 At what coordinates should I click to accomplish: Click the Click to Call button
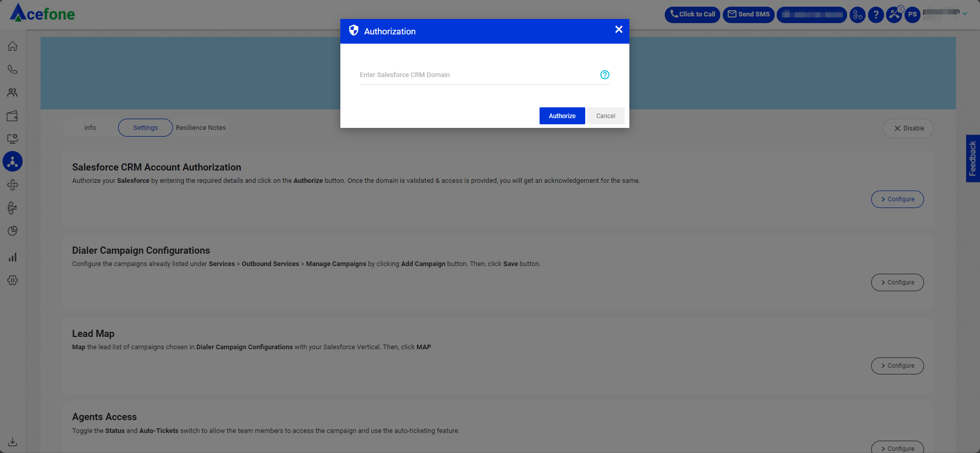[x=693, y=15]
